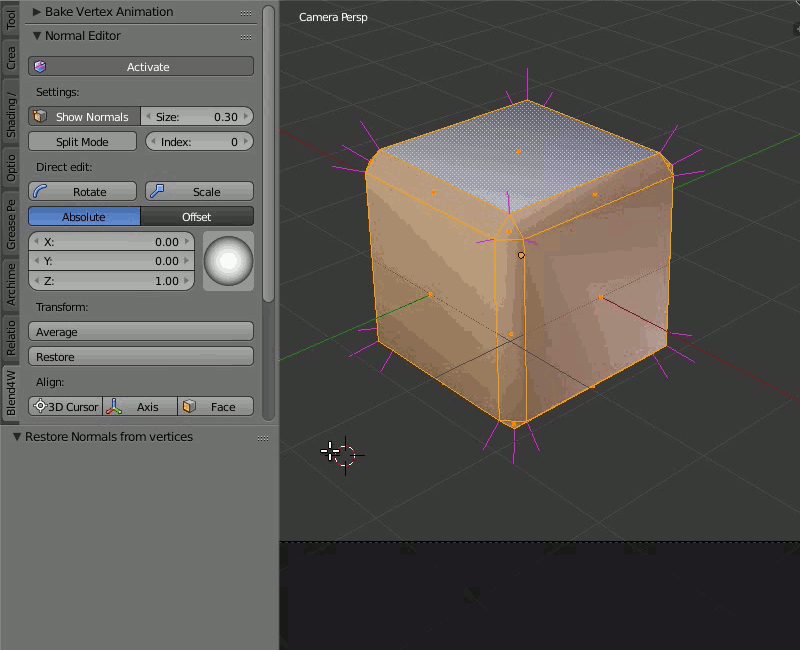Increase Index value with right arrow
800x650 pixels.
[x=246, y=141]
